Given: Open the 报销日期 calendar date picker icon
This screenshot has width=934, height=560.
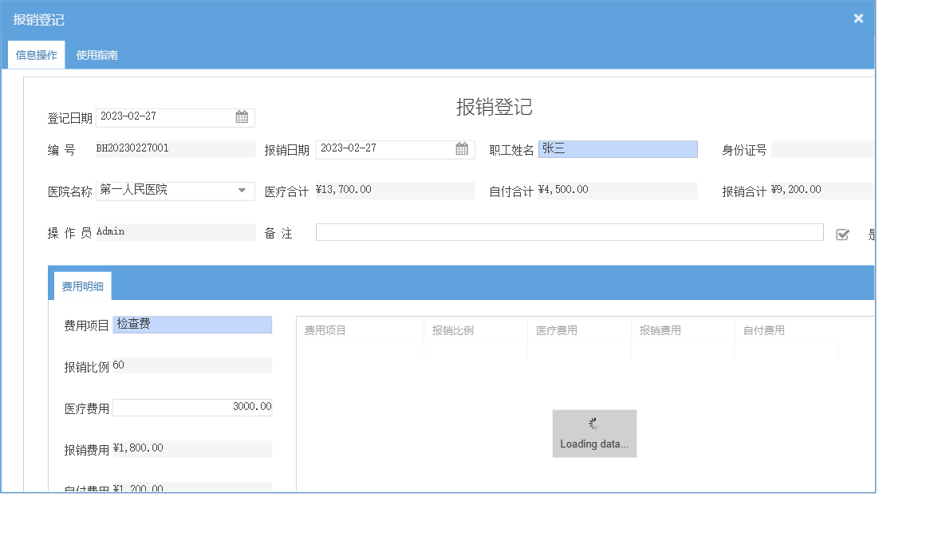Looking at the screenshot, I should (x=461, y=149).
